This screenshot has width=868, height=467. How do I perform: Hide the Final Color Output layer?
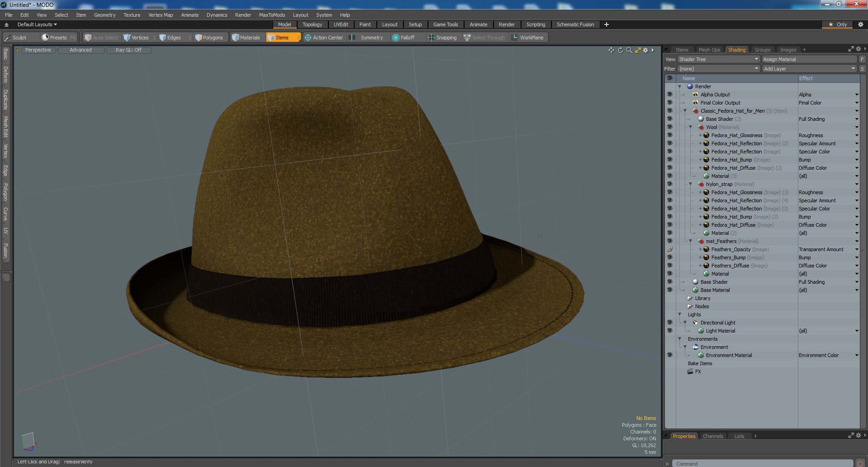pyautogui.click(x=669, y=103)
